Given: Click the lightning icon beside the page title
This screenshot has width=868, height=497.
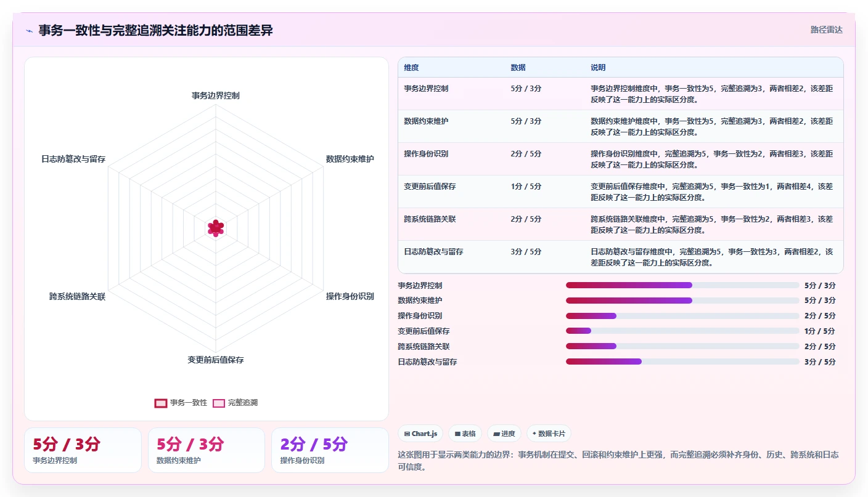Looking at the screenshot, I should click(x=29, y=31).
